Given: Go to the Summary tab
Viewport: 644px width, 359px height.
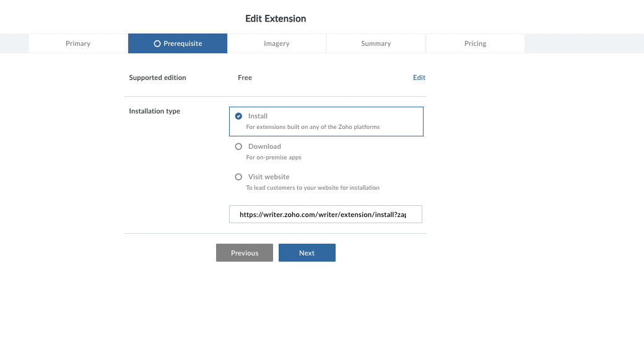Looking at the screenshot, I should [376, 43].
